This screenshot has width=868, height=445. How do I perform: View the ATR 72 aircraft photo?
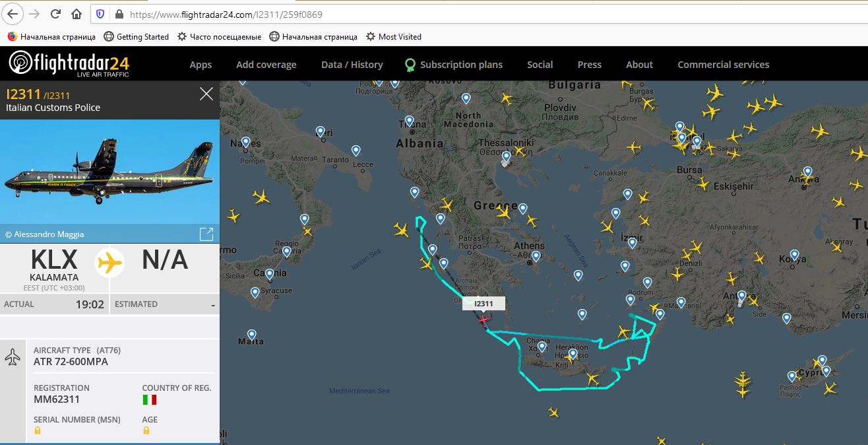pos(109,172)
